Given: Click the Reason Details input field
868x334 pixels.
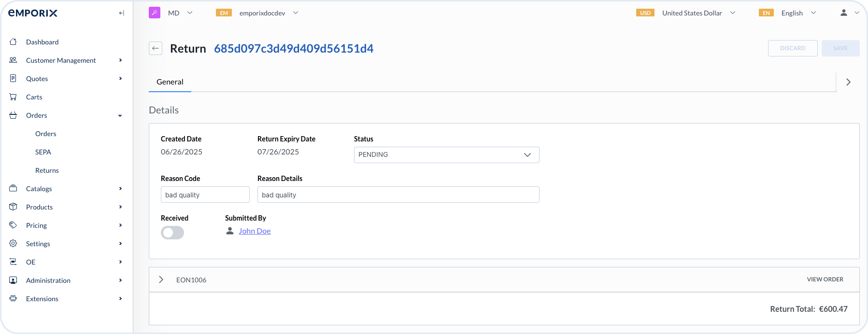Looking at the screenshot, I should tap(398, 195).
